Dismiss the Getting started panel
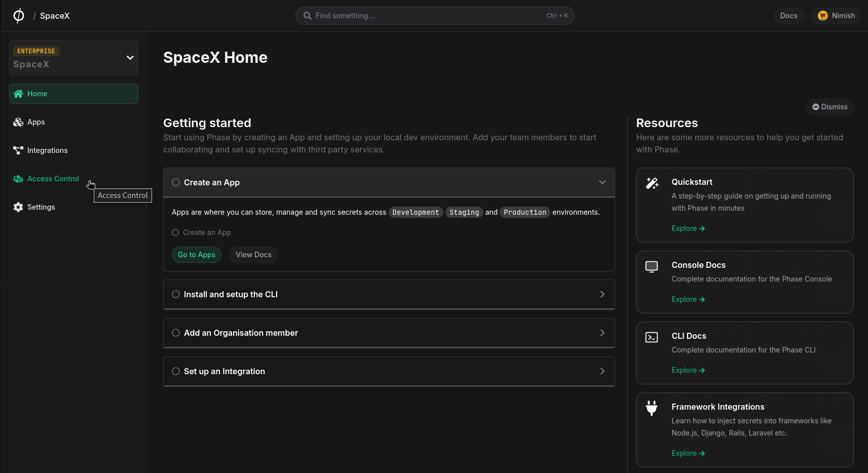The width and height of the screenshot is (868, 473). [x=830, y=107]
